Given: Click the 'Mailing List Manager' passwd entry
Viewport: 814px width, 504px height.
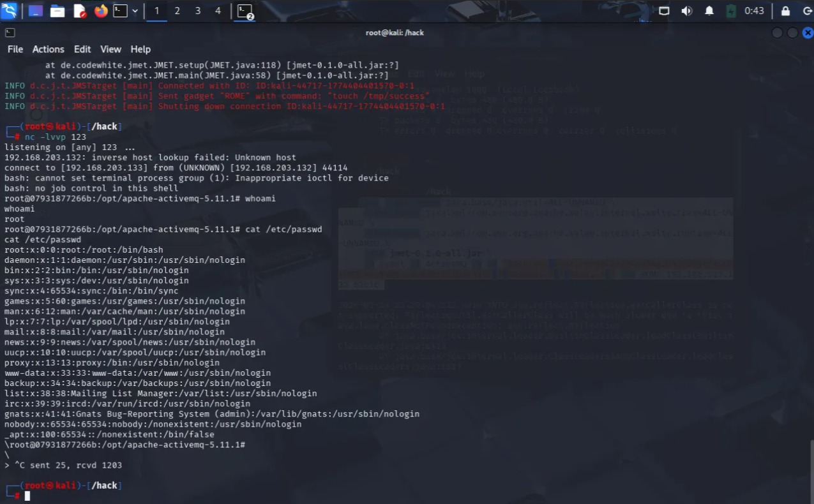Looking at the screenshot, I should point(160,393).
